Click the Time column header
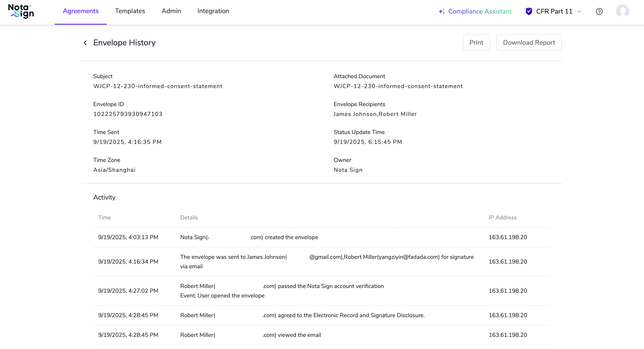 tap(105, 218)
